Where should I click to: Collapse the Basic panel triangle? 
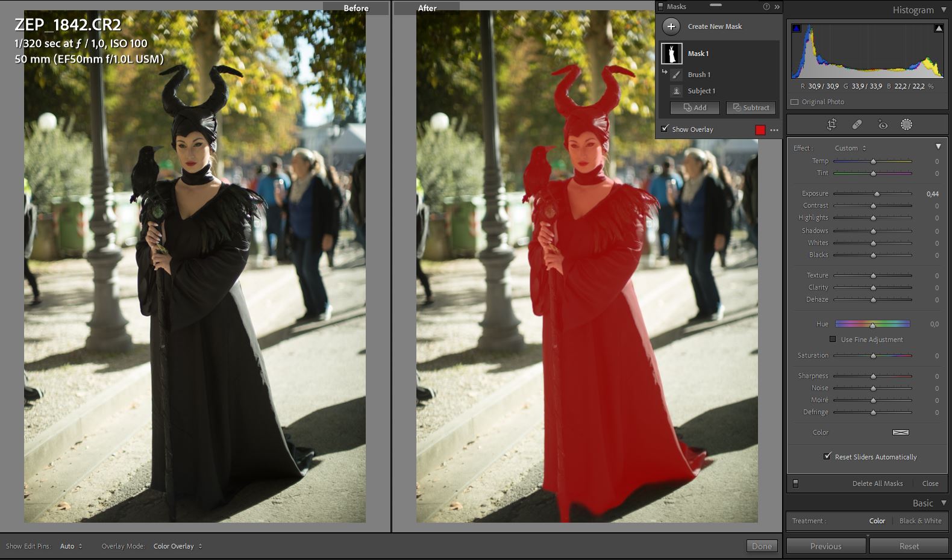coord(944,503)
